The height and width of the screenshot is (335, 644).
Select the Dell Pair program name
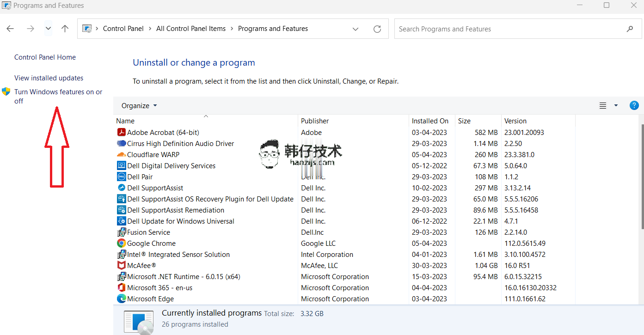(x=140, y=177)
